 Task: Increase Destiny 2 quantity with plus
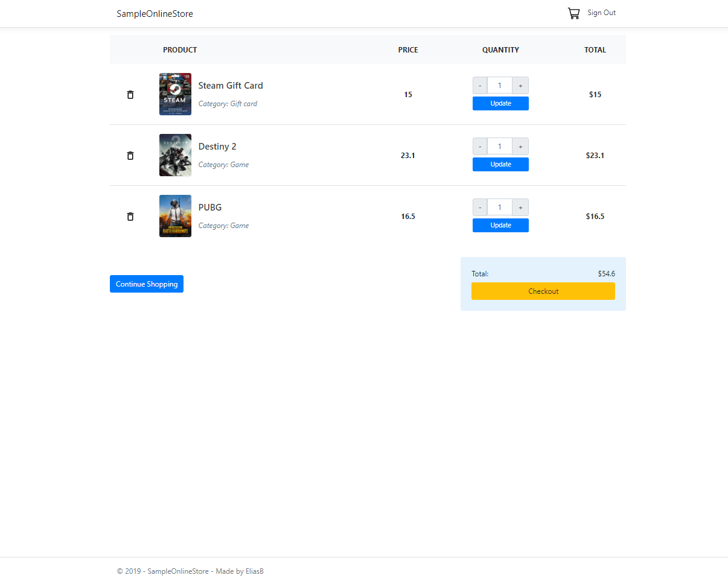click(x=520, y=147)
